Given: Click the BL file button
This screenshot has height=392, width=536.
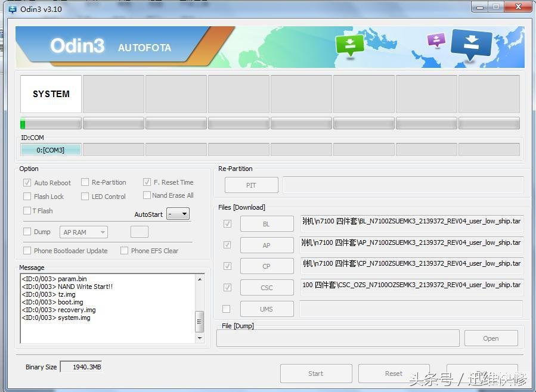Looking at the screenshot, I should pyautogui.click(x=267, y=224).
